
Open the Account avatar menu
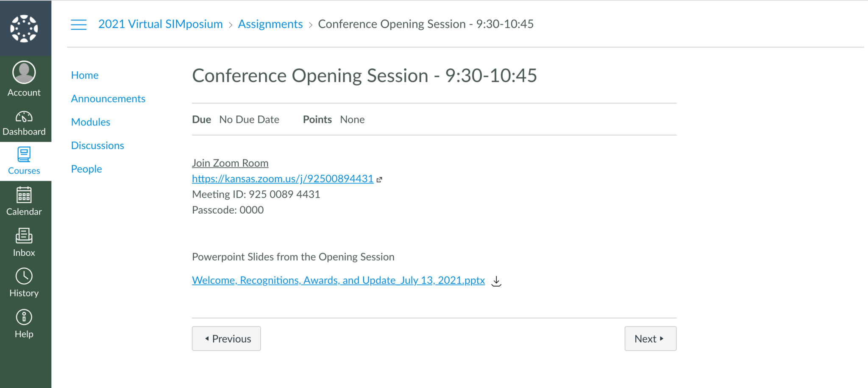tap(24, 73)
